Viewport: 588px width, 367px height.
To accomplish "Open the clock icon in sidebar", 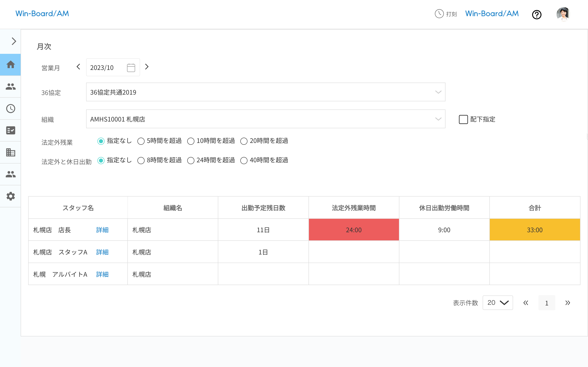I will click(x=10, y=108).
